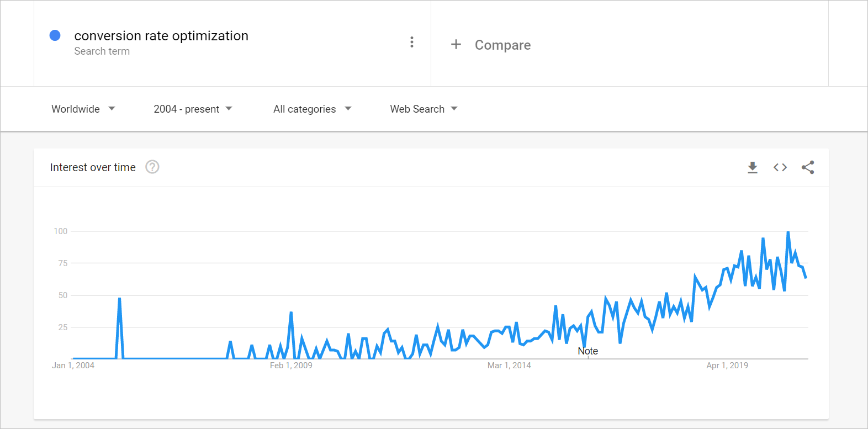868x429 pixels.
Task: Click the Note label on the chart
Action: 588,351
